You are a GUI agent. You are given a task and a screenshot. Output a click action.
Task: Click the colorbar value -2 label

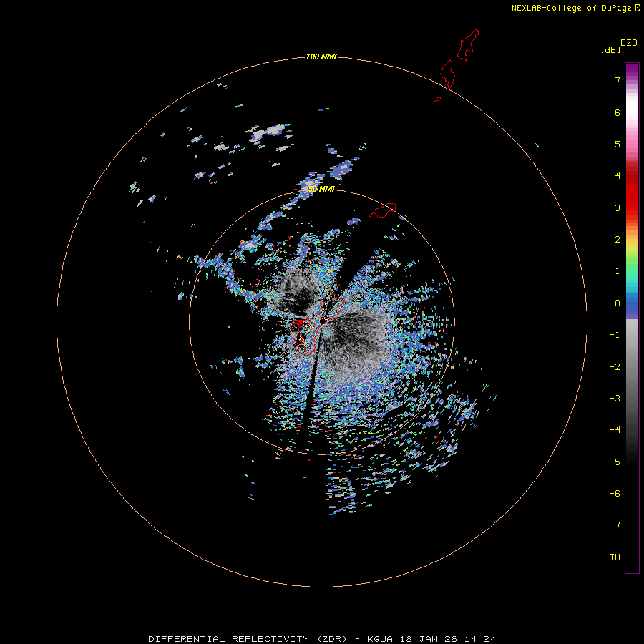pos(615,367)
